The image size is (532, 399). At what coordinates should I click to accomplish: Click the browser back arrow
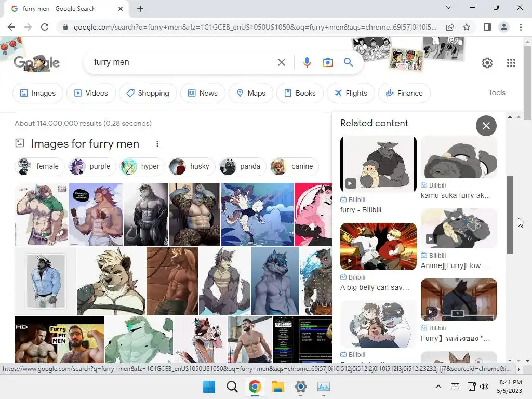pyautogui.click(x=11, y=27)
